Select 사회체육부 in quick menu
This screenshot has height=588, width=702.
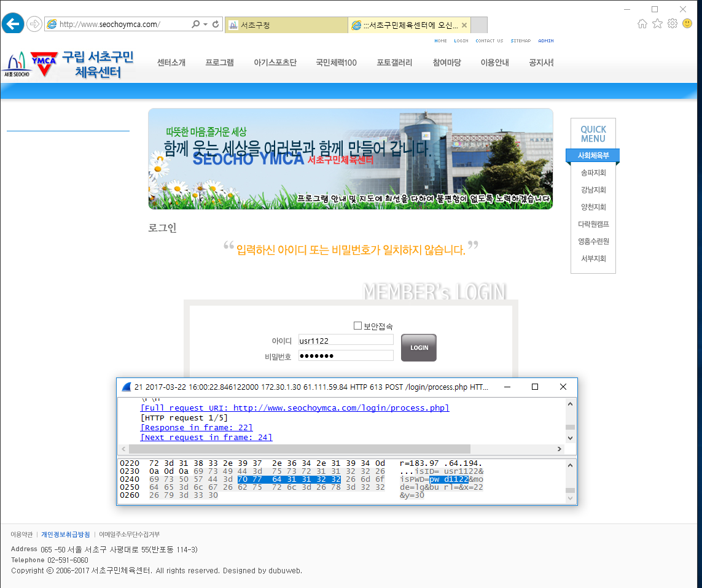tap(593, 155)
